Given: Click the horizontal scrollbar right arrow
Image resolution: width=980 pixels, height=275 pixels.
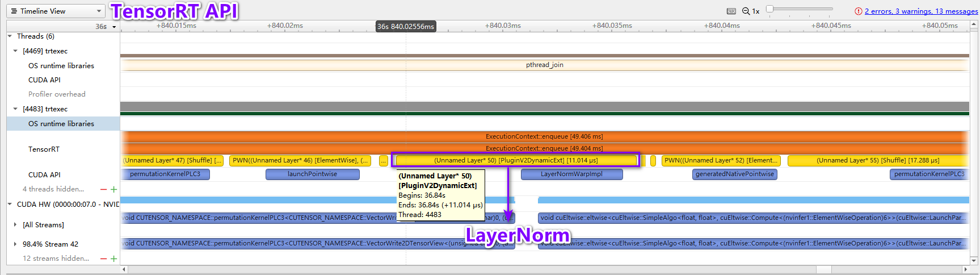Looking at the screenshot, I should pos(966,269).
